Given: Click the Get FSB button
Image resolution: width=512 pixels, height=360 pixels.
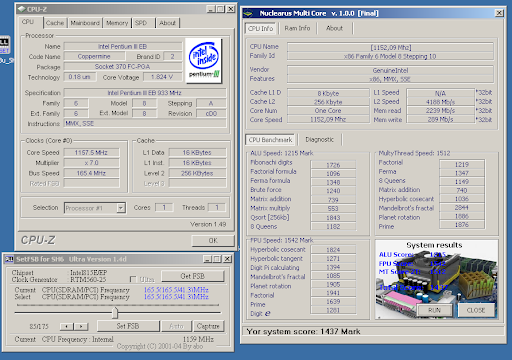Looking at the screenshot, I should coord(193,276).
